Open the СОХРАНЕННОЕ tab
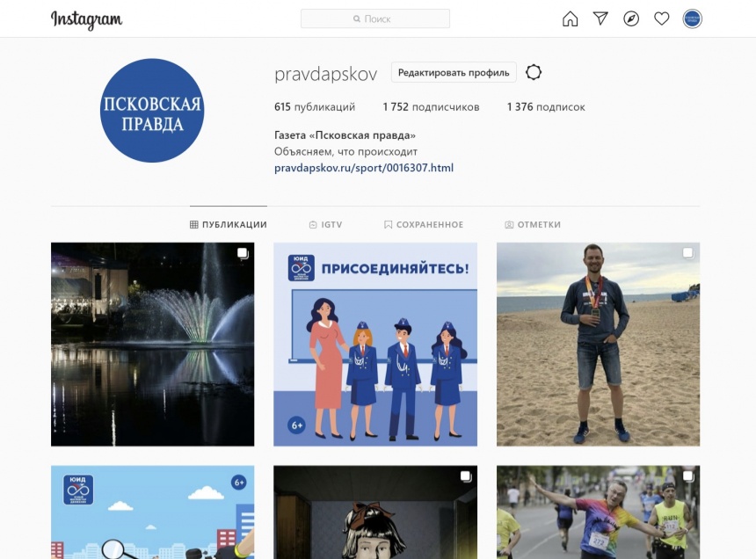 pos(424,225)
